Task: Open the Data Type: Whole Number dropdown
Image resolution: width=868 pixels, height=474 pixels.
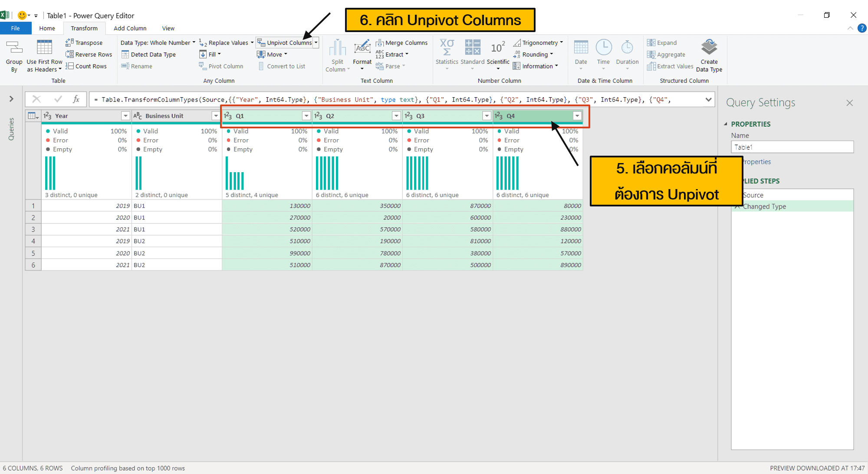Action: click(x=157, y=42)
